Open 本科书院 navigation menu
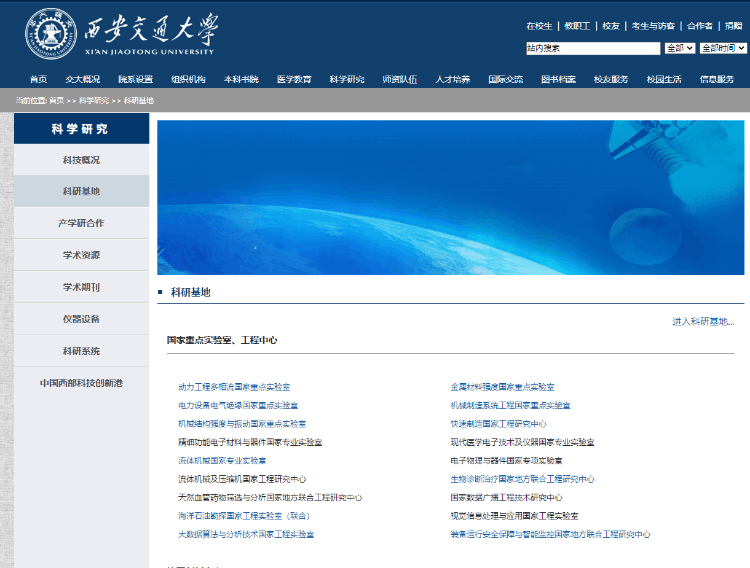Image resolution: width=750 pixels, height=568 pixels. click(x=241, y=79)
